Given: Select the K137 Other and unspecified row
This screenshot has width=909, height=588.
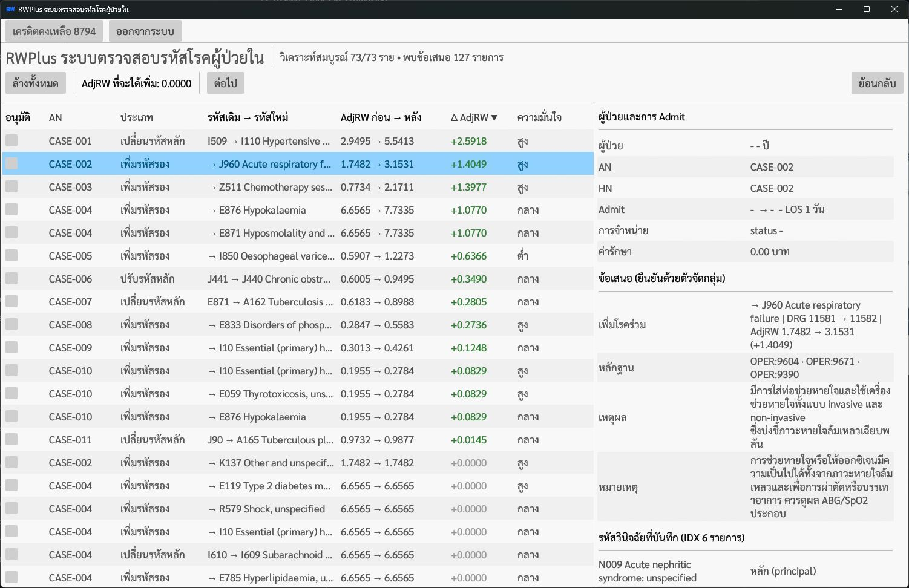Looking at the screenshot, I should (x=298, y=463).
